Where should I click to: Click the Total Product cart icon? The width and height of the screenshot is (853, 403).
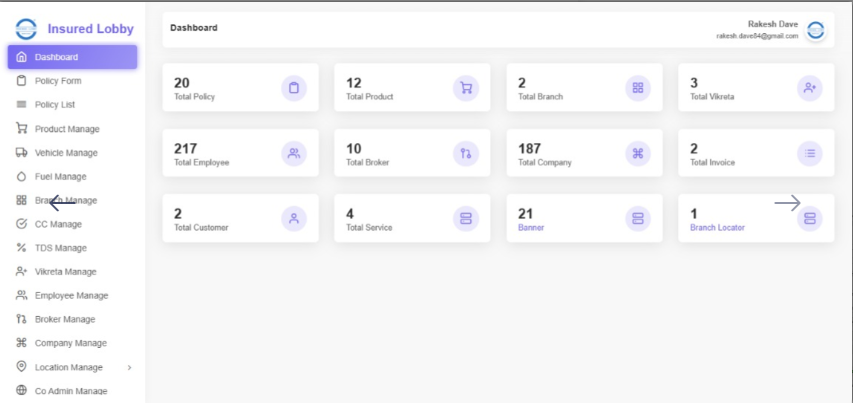(466, 88)
